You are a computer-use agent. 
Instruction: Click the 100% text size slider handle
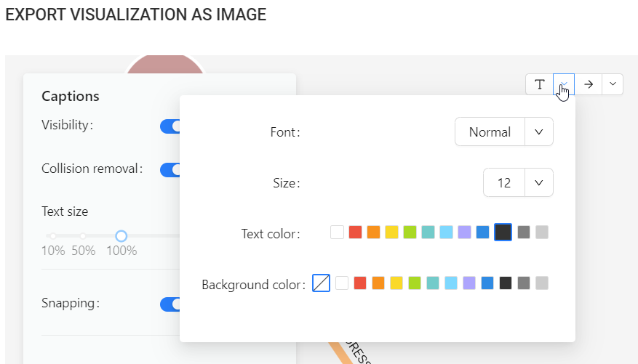pyautogui.click(x=121, y=236)
